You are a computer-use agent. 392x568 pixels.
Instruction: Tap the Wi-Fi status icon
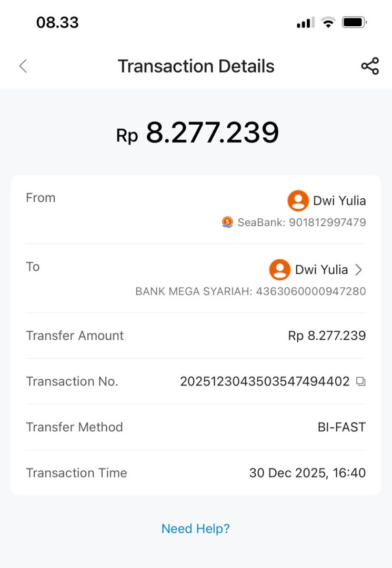tap(328, 23)
